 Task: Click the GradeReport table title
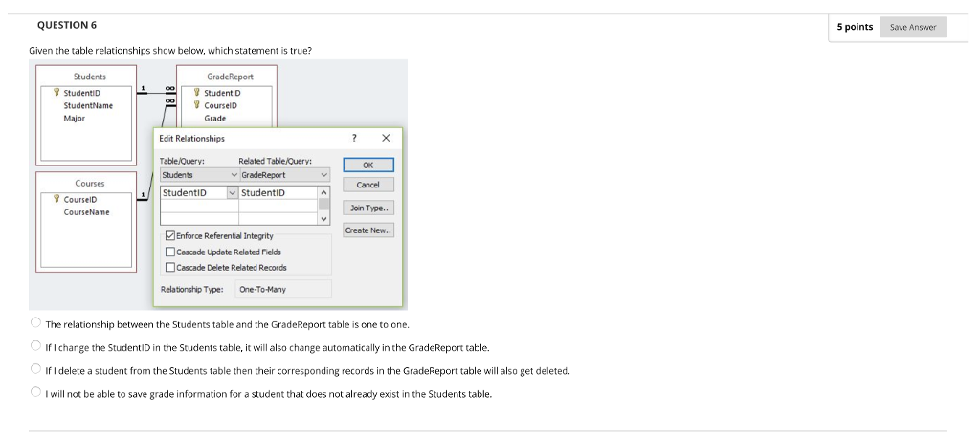(230, 77)
